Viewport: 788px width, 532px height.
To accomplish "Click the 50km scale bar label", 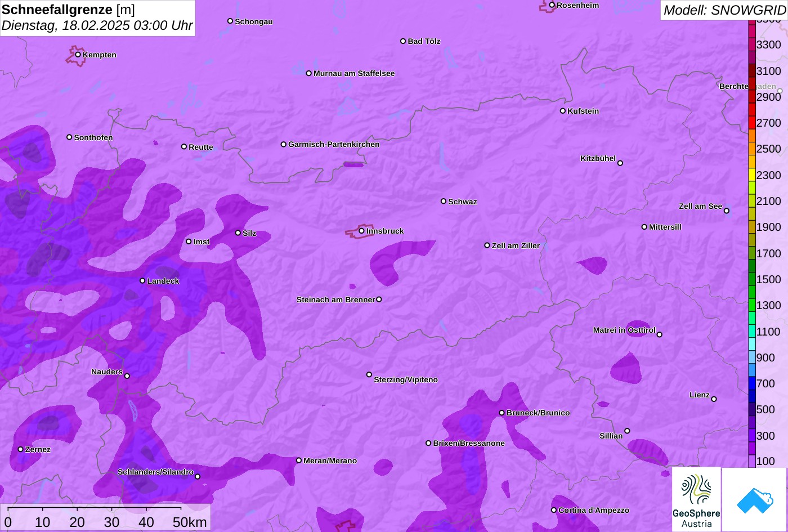I will [x=190, y=522].
